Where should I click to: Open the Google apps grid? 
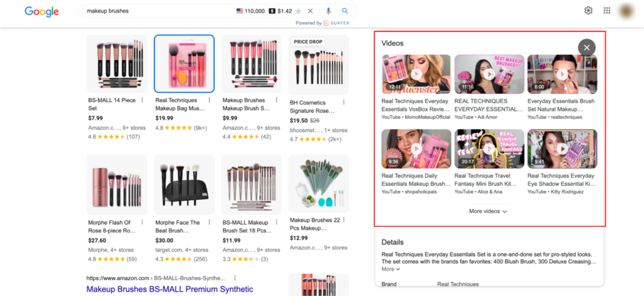607,11
